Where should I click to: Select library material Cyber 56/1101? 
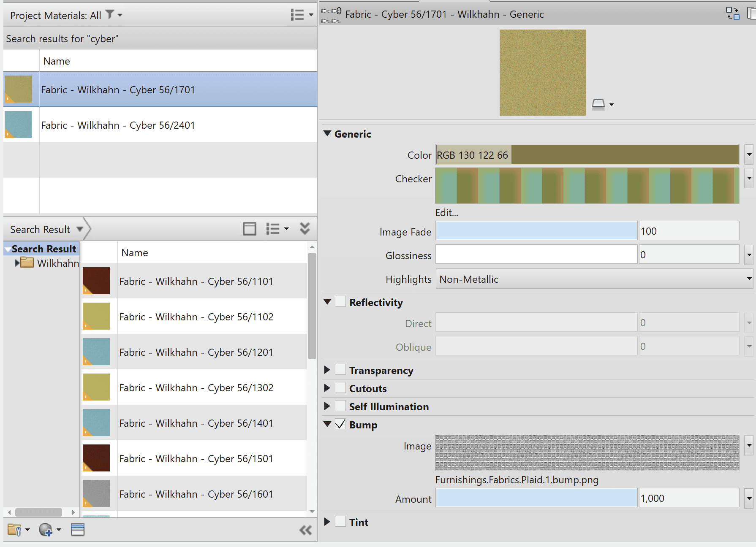coord(194,281)
